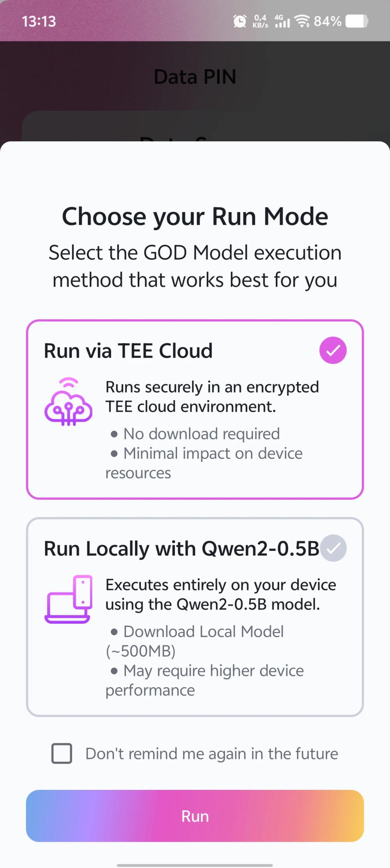The image size is (390, 868).
Task: Tap the Wi-Fi status icon
Action: (302, 21)
